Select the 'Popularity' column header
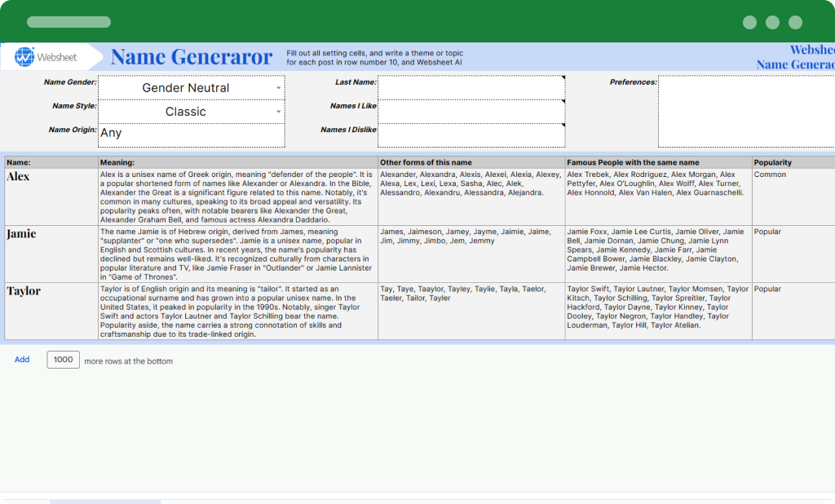 click(x=793, y=162)
